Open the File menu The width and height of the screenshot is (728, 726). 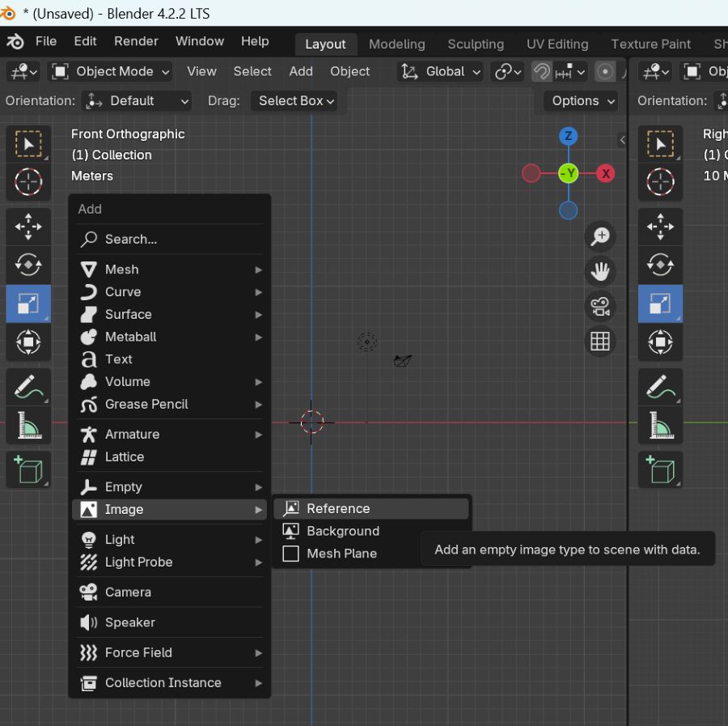point(46,41)
